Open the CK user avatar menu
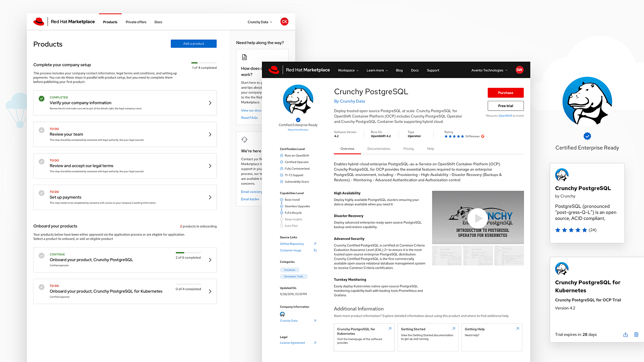The image size is (644, 362). [x=284, y=22]
